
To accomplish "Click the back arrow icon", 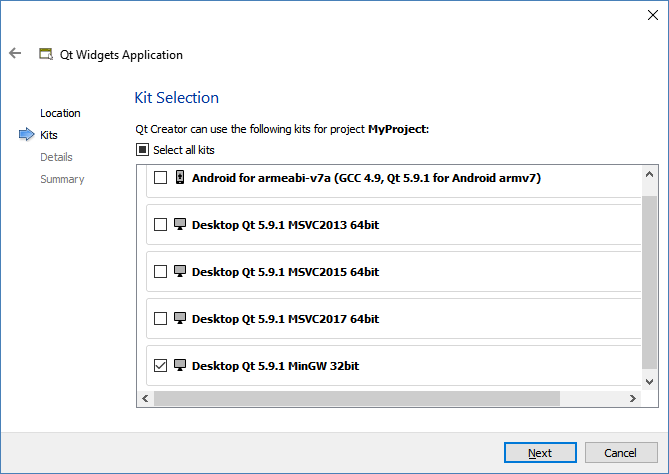I will 15,54.
